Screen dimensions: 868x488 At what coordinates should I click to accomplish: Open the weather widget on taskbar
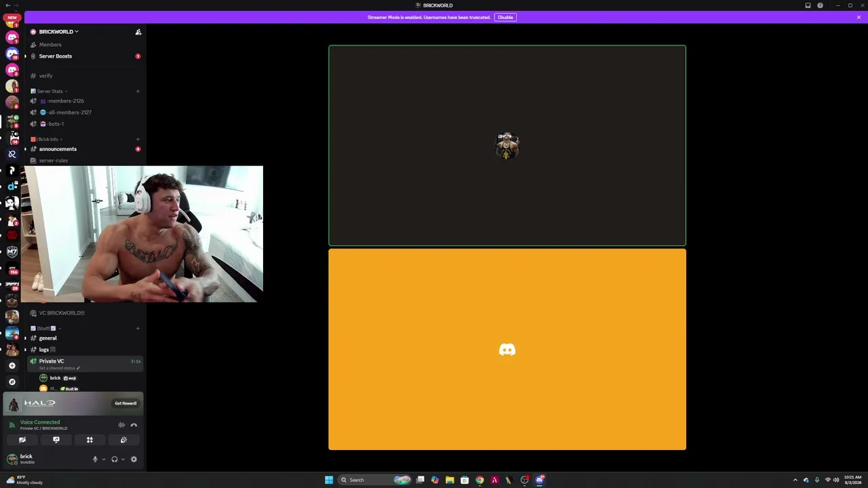pyautogui.click(x=24, y=480)
